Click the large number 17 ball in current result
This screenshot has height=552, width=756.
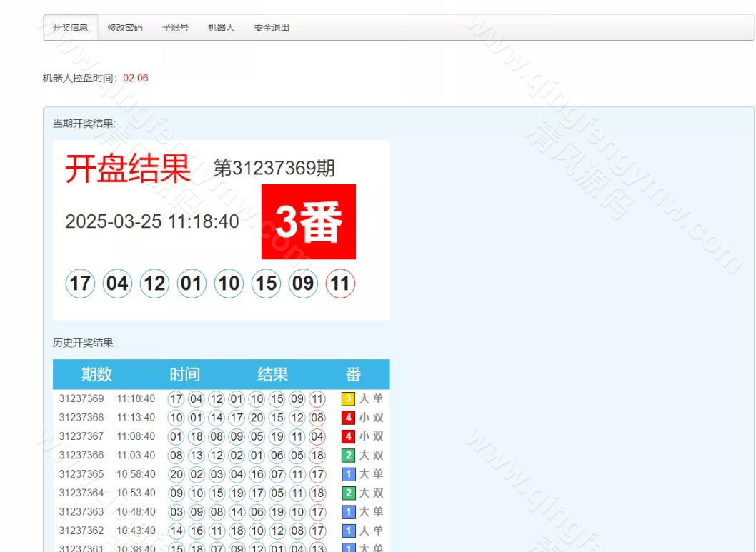(80, 283)
